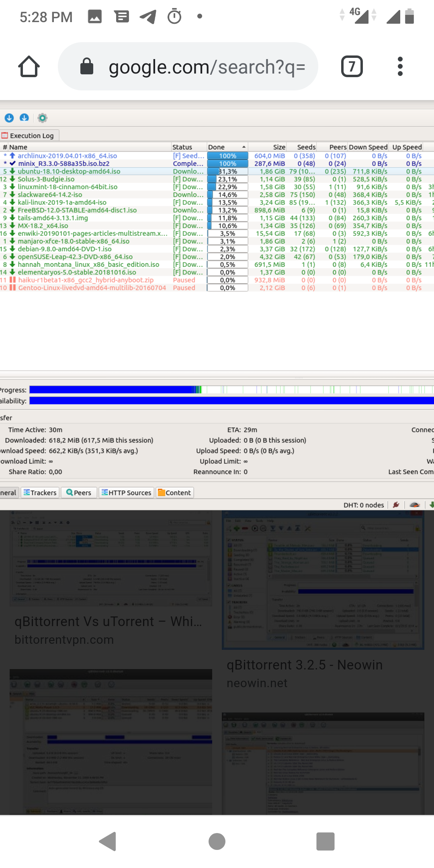Open the Peers tab

(x=79, y=493)
